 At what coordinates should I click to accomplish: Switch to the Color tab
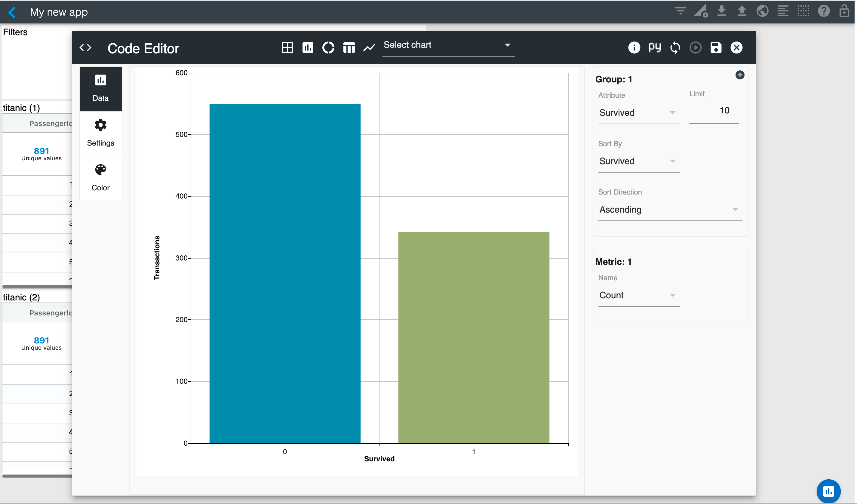click(x=101, y=178)
